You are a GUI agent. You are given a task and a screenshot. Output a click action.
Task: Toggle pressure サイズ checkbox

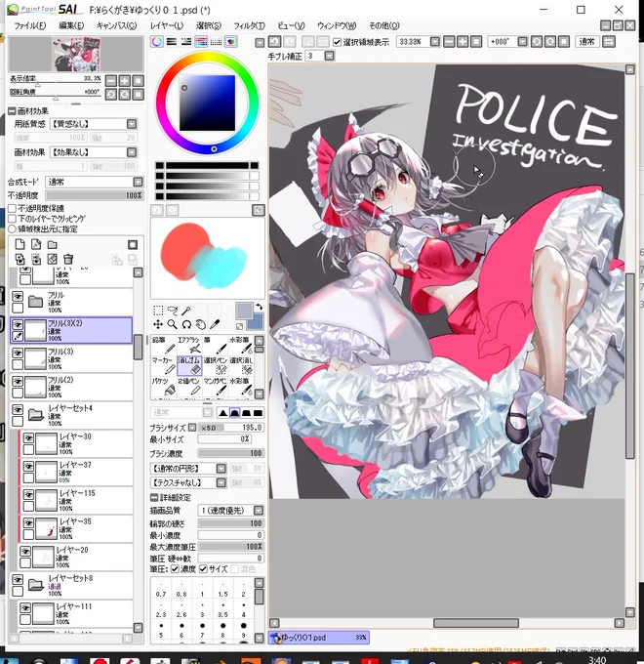(203, 568)
